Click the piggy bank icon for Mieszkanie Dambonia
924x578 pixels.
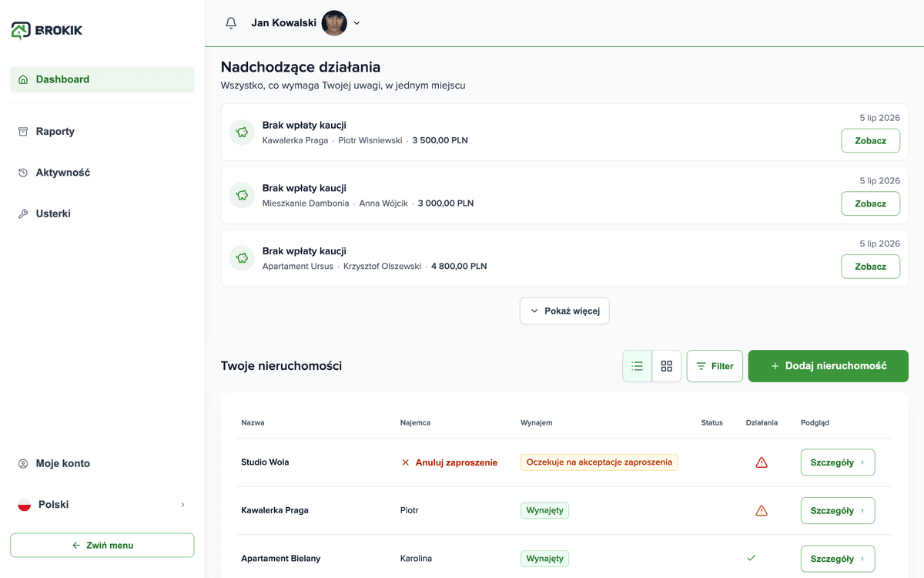pos(242,195)
